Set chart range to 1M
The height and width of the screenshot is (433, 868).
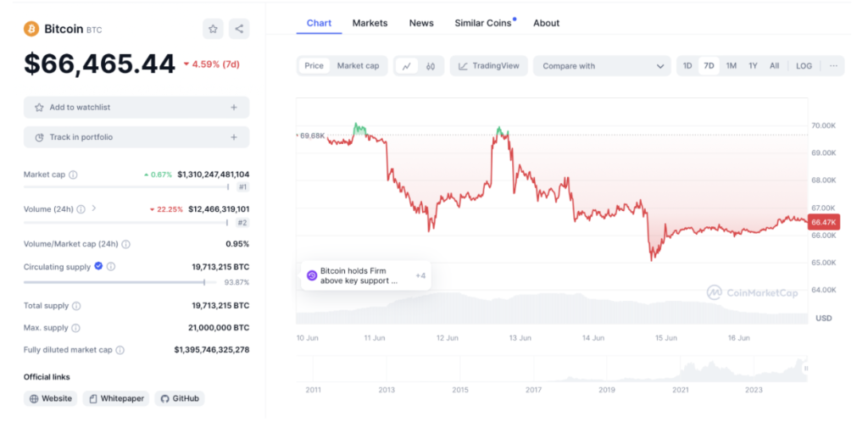tap(732, 66)
